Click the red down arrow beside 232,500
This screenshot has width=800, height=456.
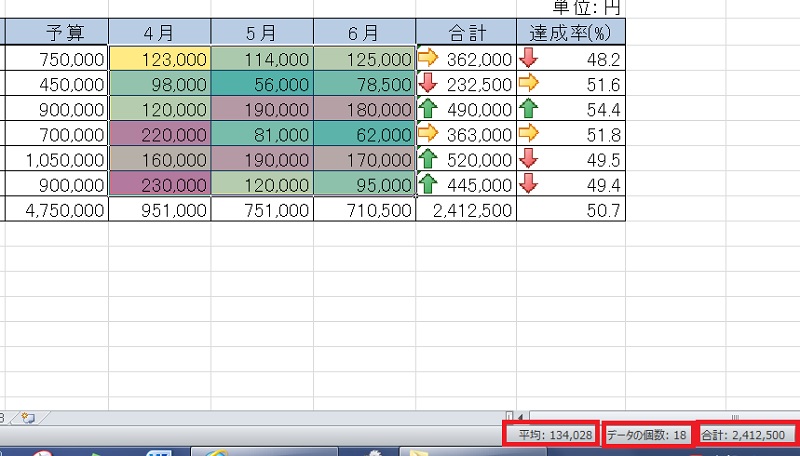(428, 83)
